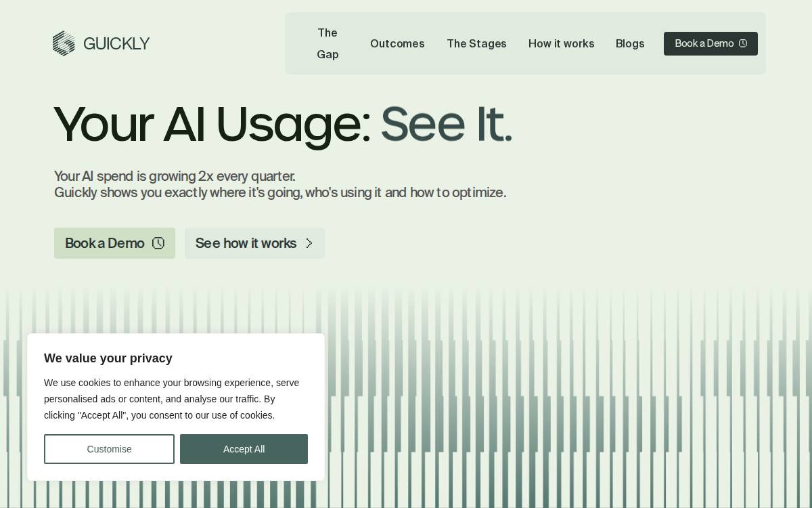812x508 pixels.
Task: Click See how it works button
Action: 254,243
